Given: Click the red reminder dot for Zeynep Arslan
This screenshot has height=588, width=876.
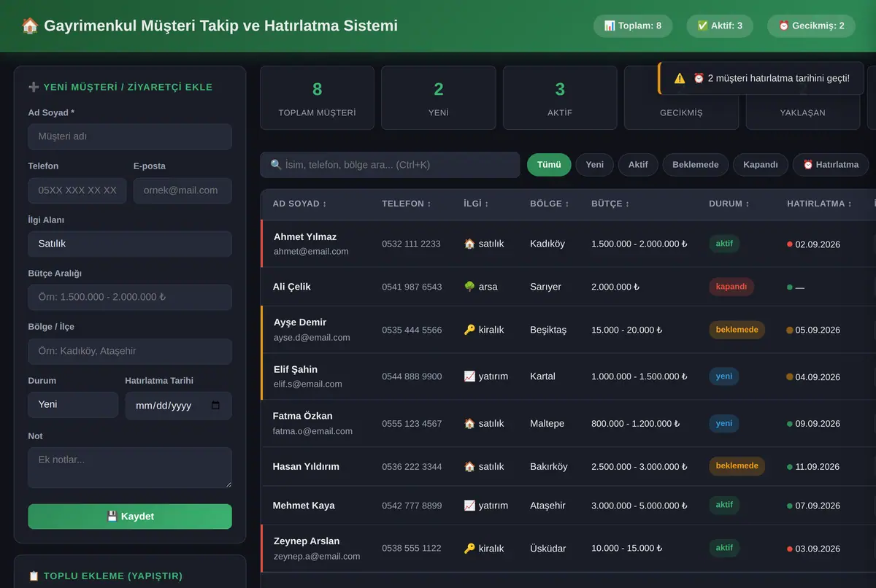Looking at the screenshot, I should pos(790,549).
